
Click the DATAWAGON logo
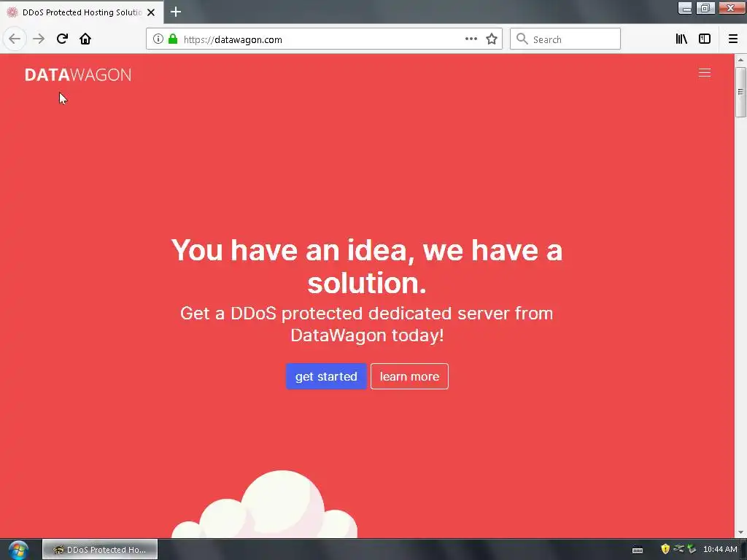pyautogui.click(x=78, y=75)
